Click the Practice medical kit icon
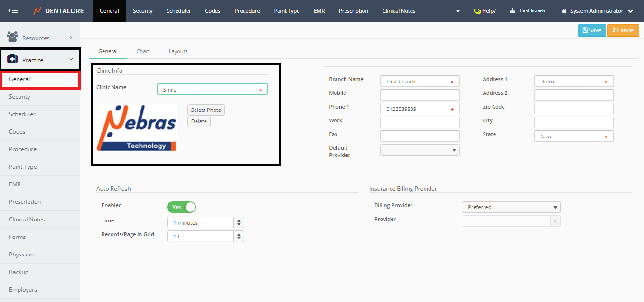The width and height of the screenshot is (644, 302). coord(12,60)
